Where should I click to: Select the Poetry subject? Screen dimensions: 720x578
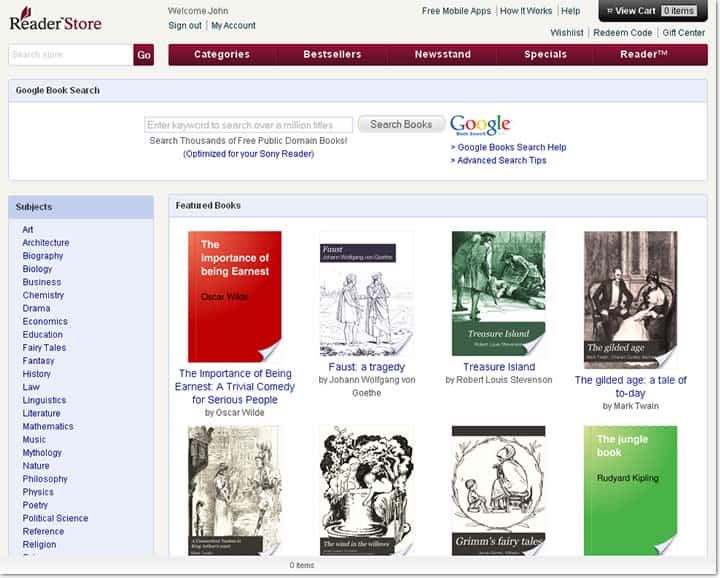(x=35, y=505)
